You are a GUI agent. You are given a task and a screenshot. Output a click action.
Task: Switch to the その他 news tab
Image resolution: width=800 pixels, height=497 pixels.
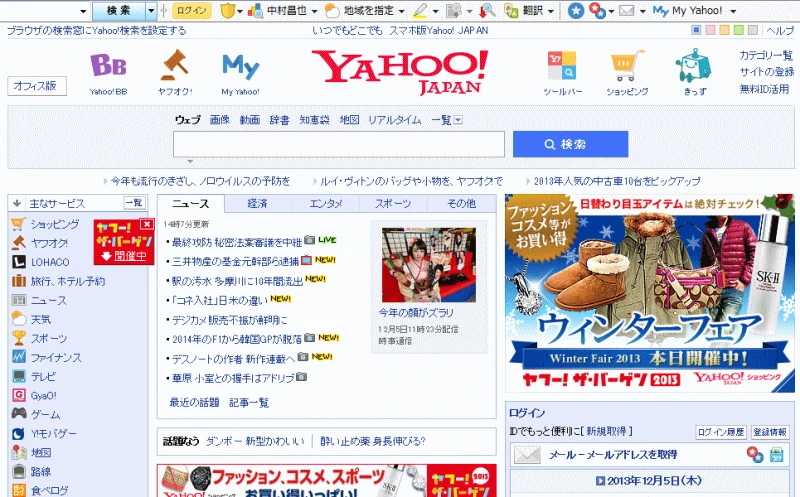pos(461,203)
